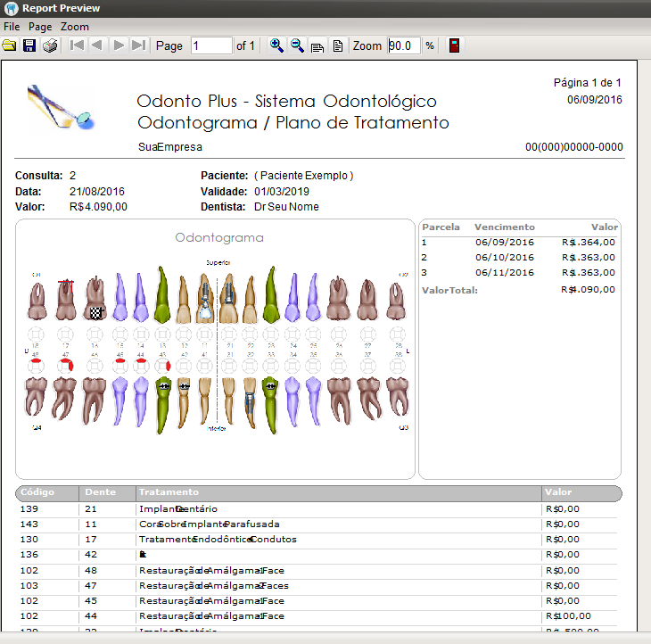Go to next page arrow
This screenshot has height=644, width=651.
[x=119, y=45]
